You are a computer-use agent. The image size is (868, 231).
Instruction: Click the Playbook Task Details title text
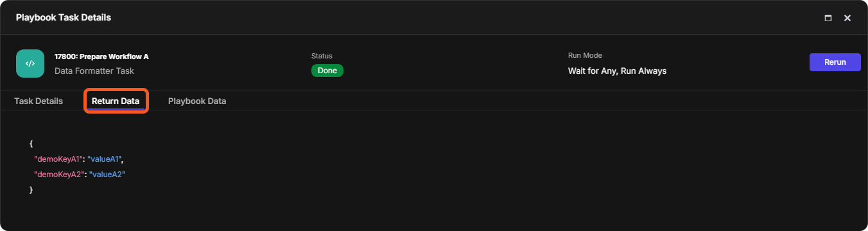pos(64,17)
